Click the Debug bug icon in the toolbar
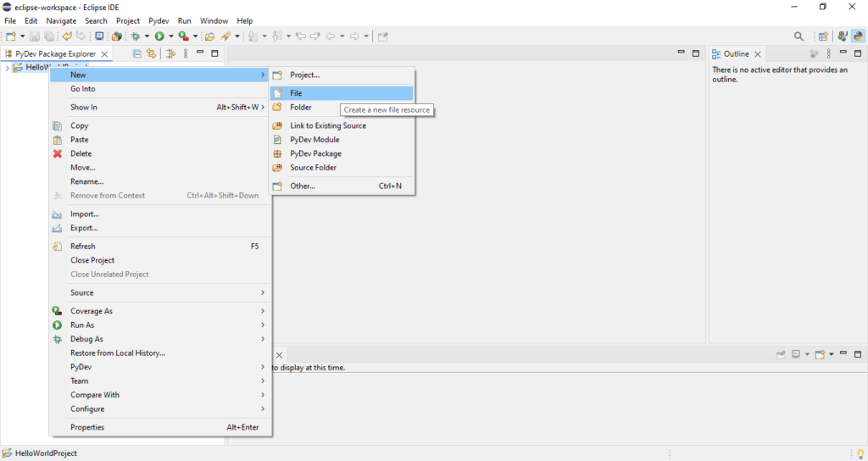 [x=135, y=36]
